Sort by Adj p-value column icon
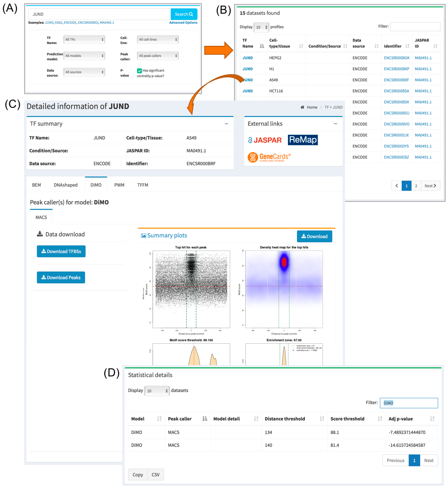 coord(432,419)
